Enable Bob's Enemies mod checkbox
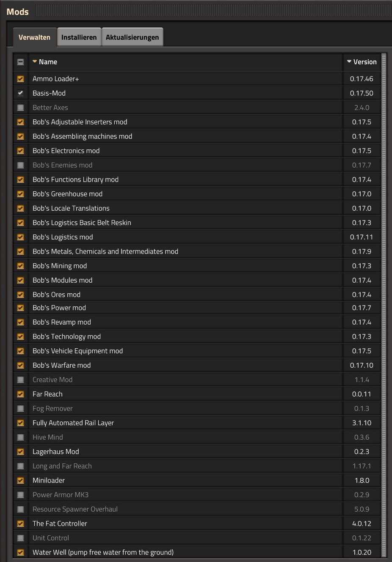The height and width of the screenshot is (562, 392). click(x=20, y=165)
